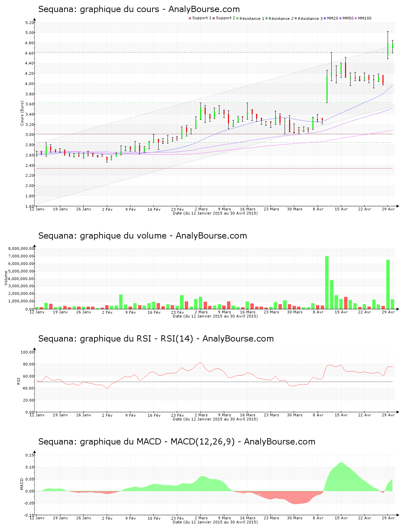Click the "Cours (Euro)" vertical axis label
The image size is (412, 532).
(22, 113)
